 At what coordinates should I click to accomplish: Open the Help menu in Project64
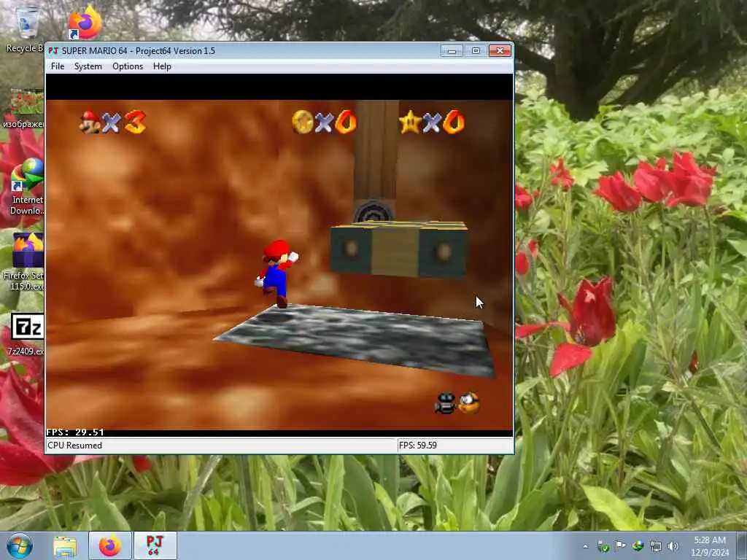click(162, 66)
